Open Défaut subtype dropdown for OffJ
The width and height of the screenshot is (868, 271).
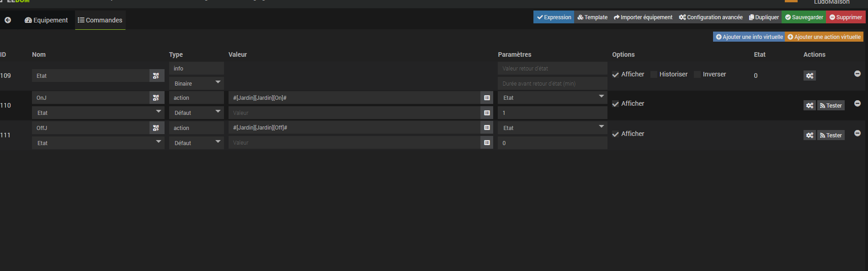197,143
